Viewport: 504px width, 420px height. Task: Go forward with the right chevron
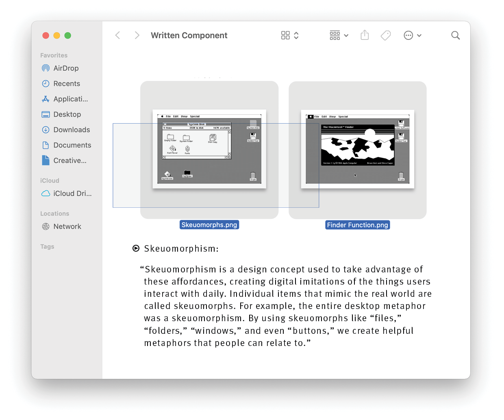point(137,35)
